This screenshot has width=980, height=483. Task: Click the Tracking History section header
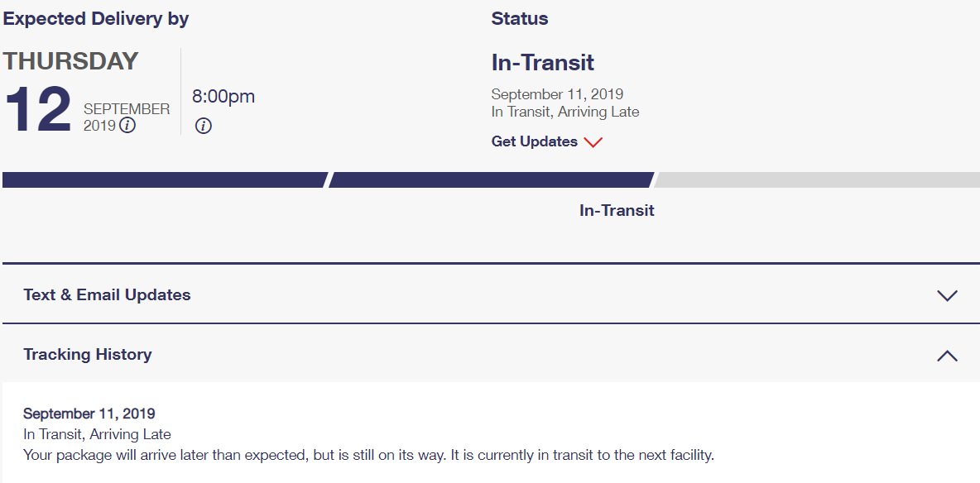[490, 354]
